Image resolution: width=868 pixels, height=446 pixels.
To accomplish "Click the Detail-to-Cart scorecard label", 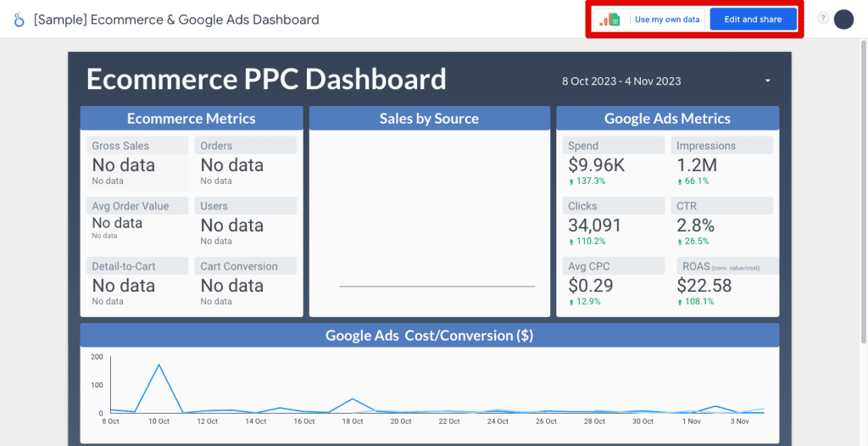I will pos(137,266).
